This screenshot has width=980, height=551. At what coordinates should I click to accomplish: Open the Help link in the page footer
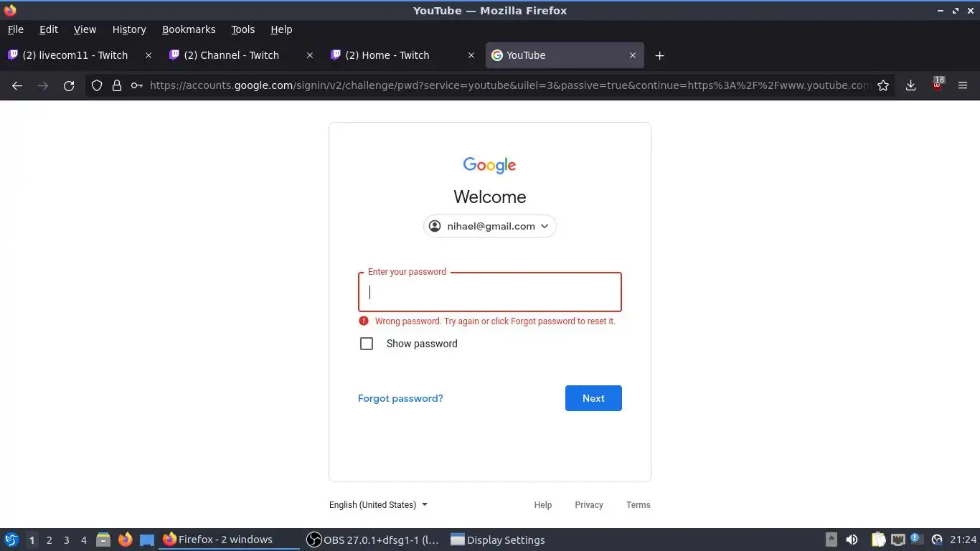click(x=543, y=505)
